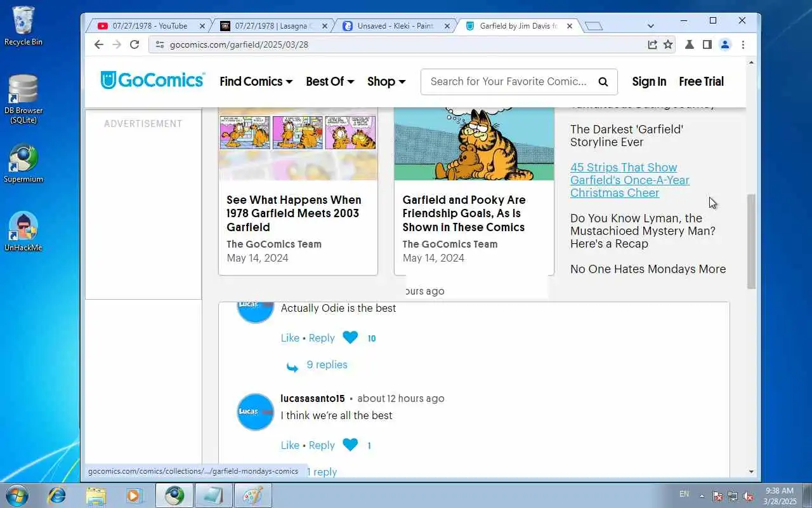812x508 pixels.
Task: Click the address bar URL
Action: pyautogui.click(x=239, y=44)
